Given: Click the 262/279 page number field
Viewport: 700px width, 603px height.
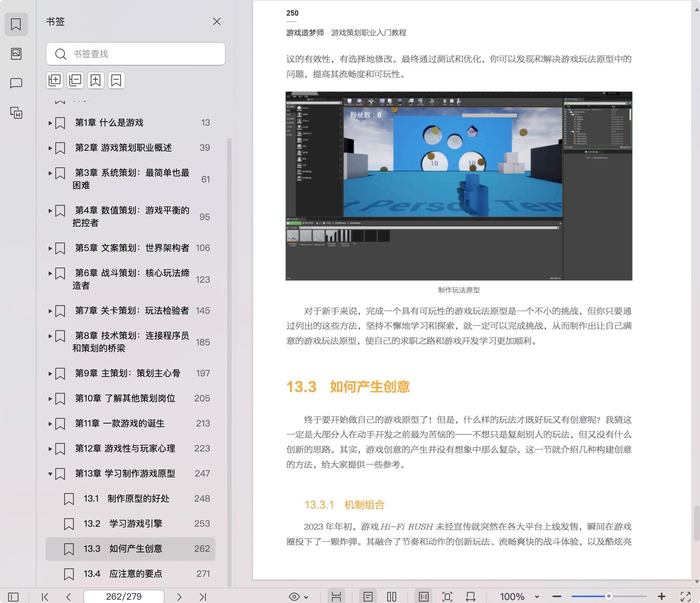Looking at the screenshot, I should click(124, 597).
